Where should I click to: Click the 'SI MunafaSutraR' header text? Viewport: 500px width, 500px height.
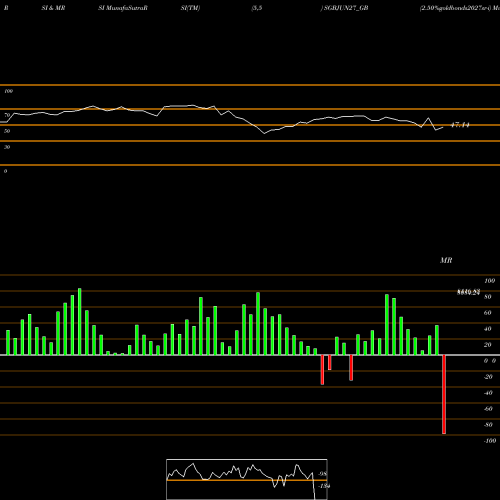click(x=123, y=8)
